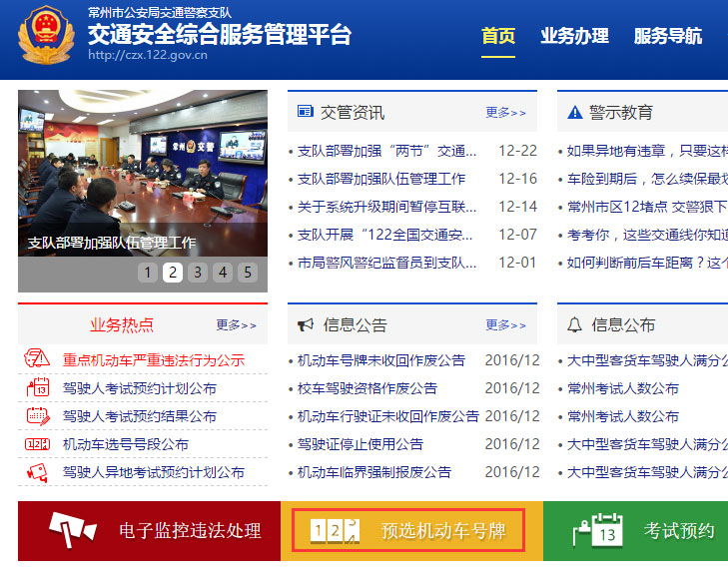Open the 校车驾驶资格作废公告 link

[x=367, y=388]
